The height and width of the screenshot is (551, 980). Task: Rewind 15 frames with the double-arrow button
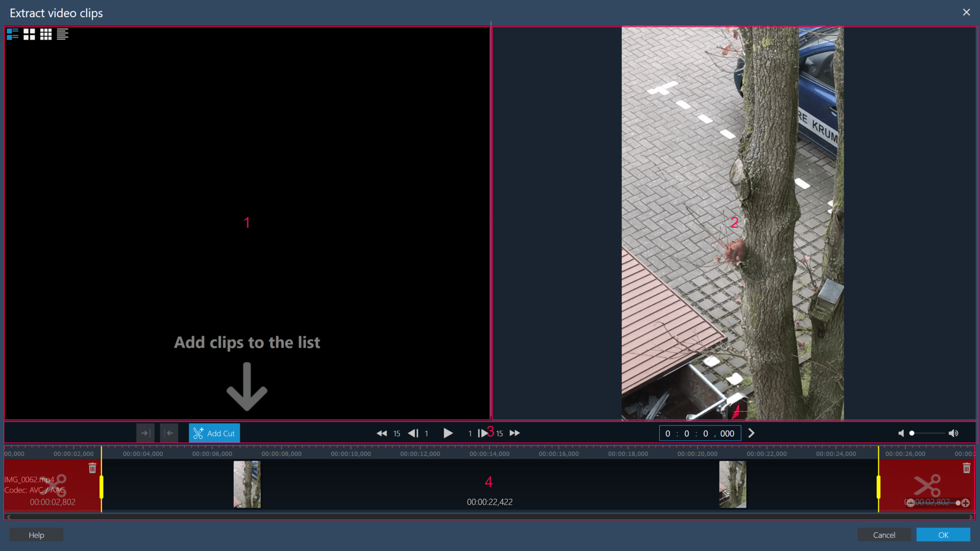coord(381,433)
